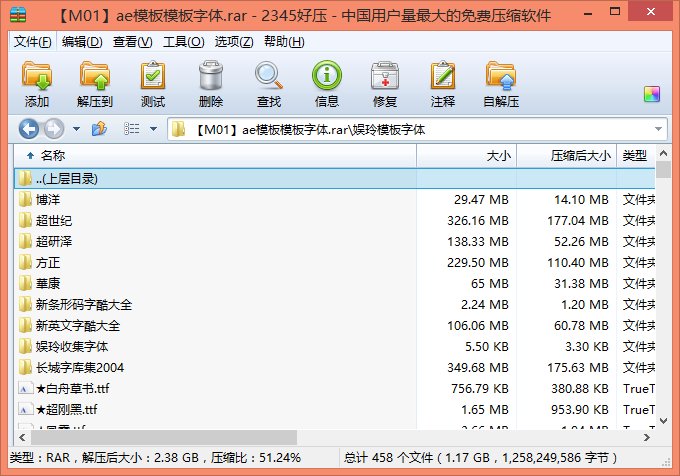680x476 pixels.
Task: Open view mode dropdown arrow
Action: pyautogui.click(x=153, y=129)
